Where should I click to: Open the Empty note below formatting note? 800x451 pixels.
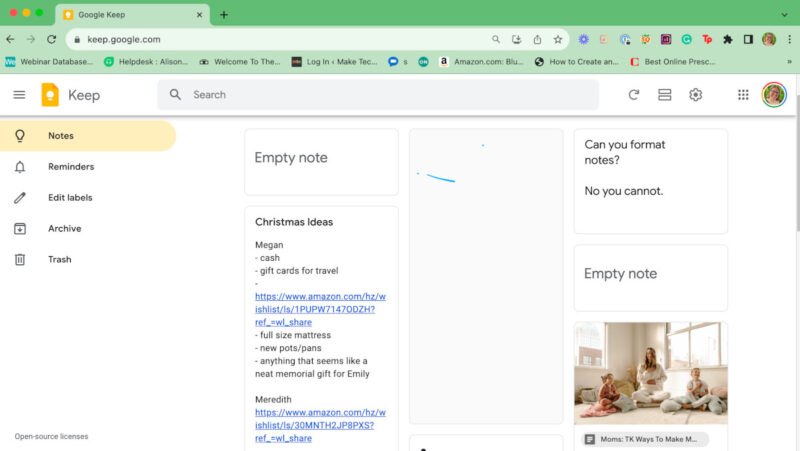pos(651,278)
